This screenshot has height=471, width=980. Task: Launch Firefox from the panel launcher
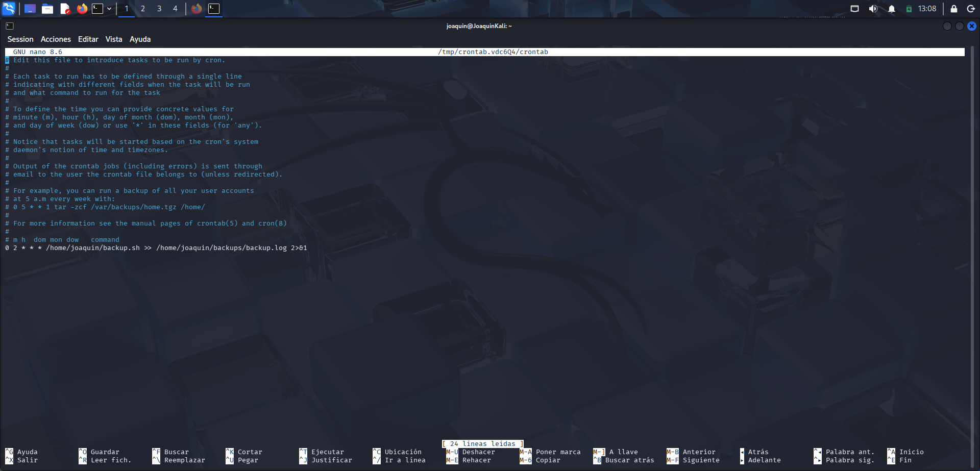coord(82,9)
